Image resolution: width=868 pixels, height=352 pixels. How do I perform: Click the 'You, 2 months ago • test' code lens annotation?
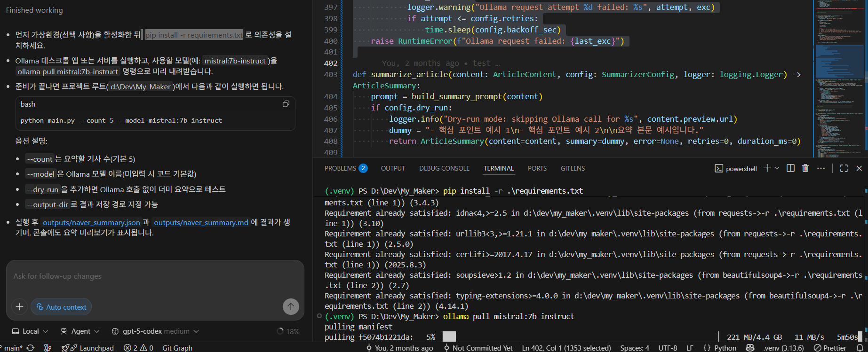click(440, 63)
